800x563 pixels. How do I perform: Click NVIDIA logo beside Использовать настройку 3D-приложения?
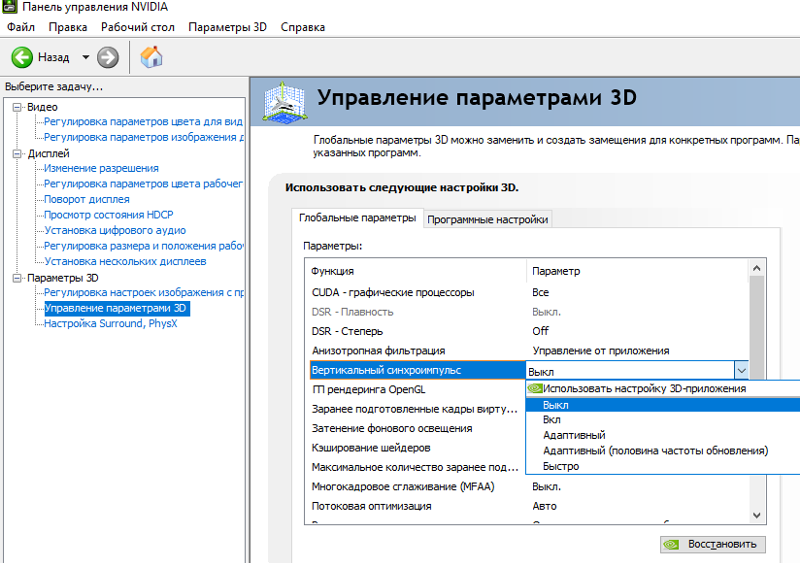click(x=535, y=388)
